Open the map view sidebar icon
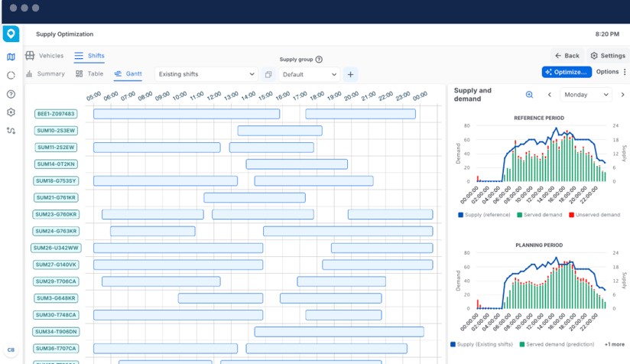The width and height of the screenshot is (630, 364). pos(11,57)
